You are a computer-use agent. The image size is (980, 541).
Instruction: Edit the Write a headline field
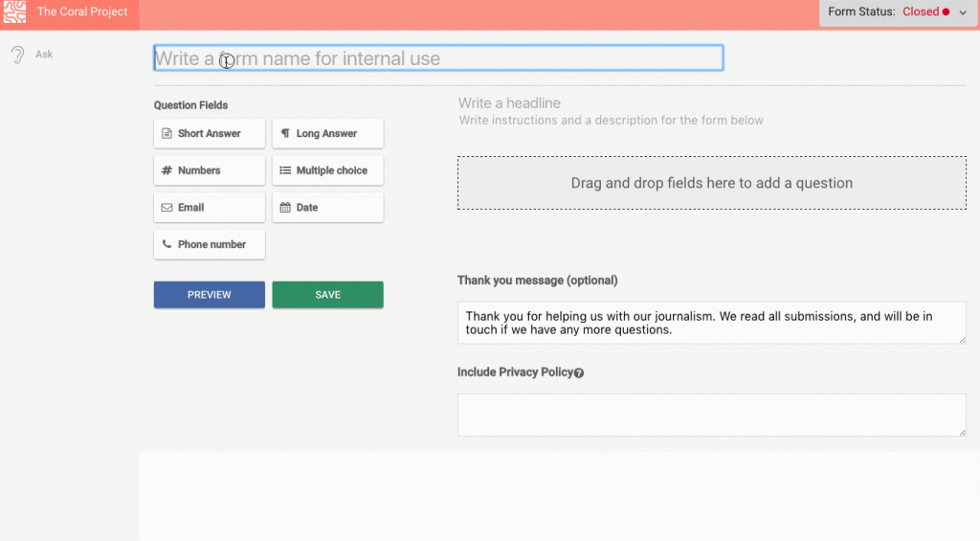509,103
